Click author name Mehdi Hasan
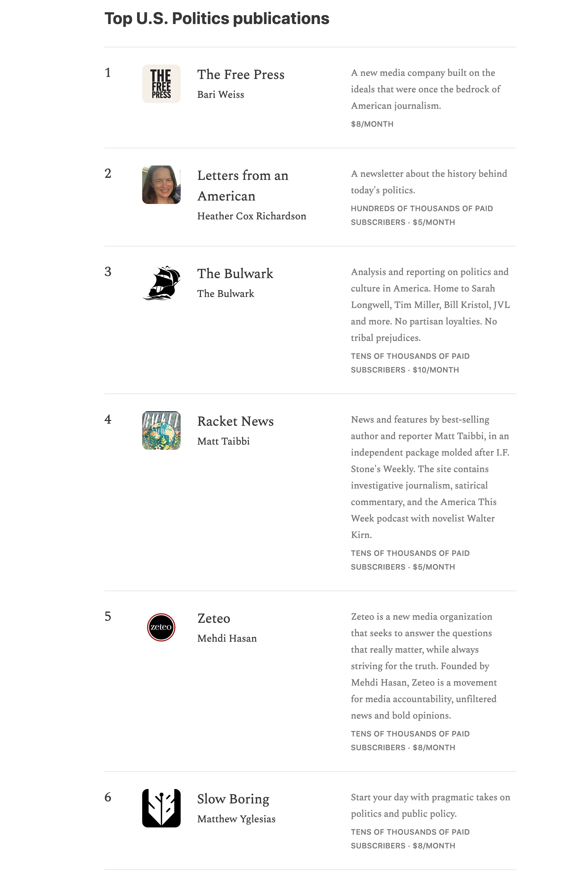The width and height of the screenshot is (588, 881). click(227, 638)
